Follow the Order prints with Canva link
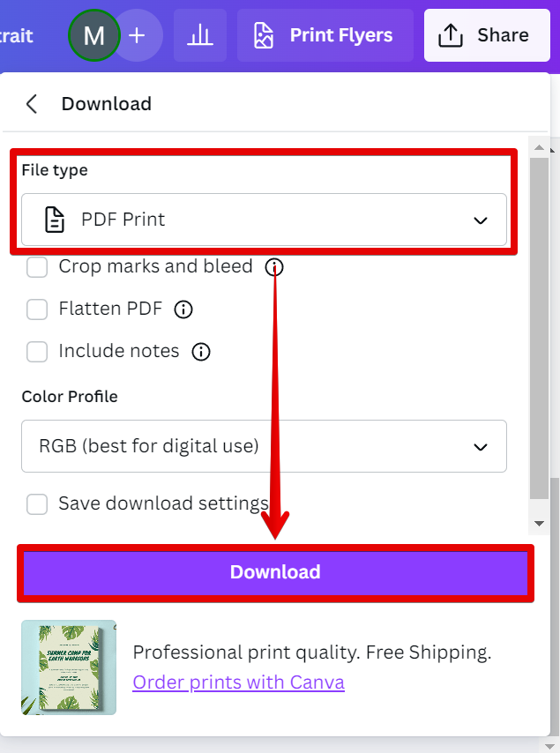This screenshot has height=753, width=560. [238, 682]
